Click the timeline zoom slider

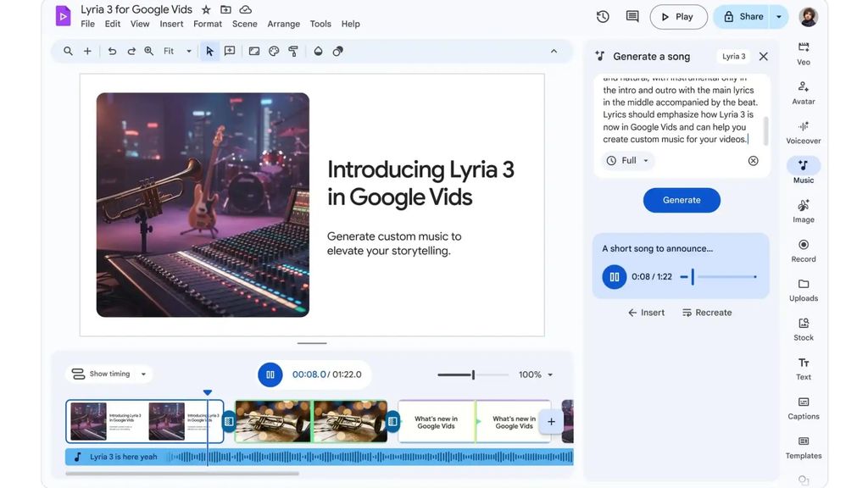pyautogui.click(x=473, y=374)
